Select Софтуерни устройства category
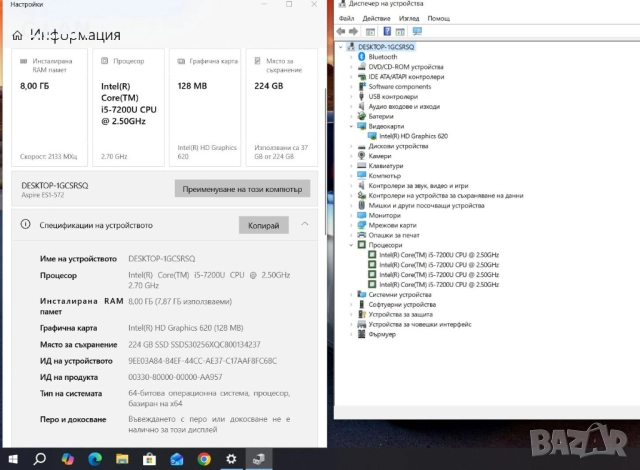The image size is (640, 470). pyautogui.click(x=402, y=304)
